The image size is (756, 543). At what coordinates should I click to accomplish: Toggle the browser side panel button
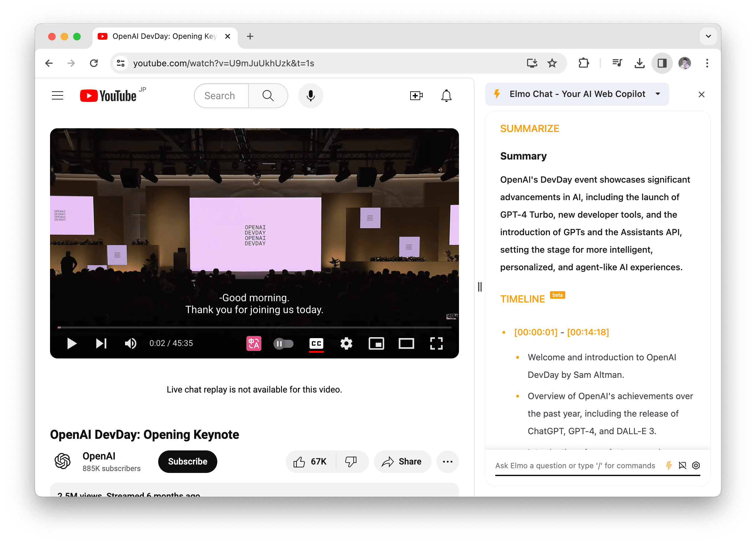662,63
